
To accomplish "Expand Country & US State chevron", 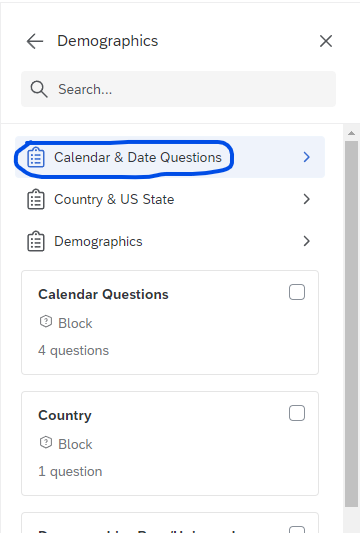I will click(x=306, y=199).
